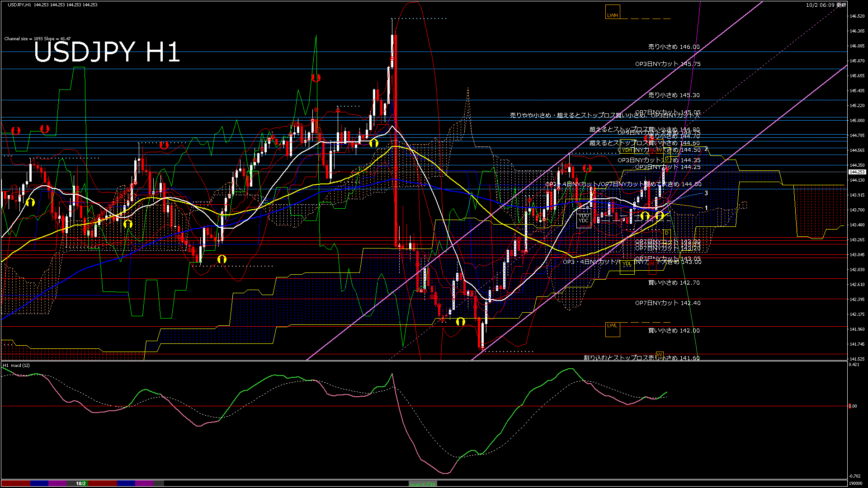Click the forecast line label '1'
Image resolution: width=868 pixels, height=488 pixels.
click(x=706, y=208)
